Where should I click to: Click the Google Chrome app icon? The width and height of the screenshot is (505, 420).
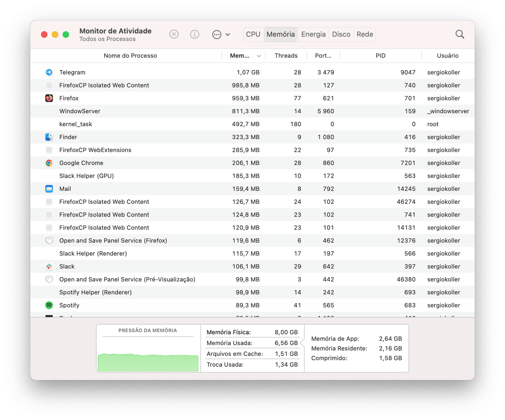(49, 163)
